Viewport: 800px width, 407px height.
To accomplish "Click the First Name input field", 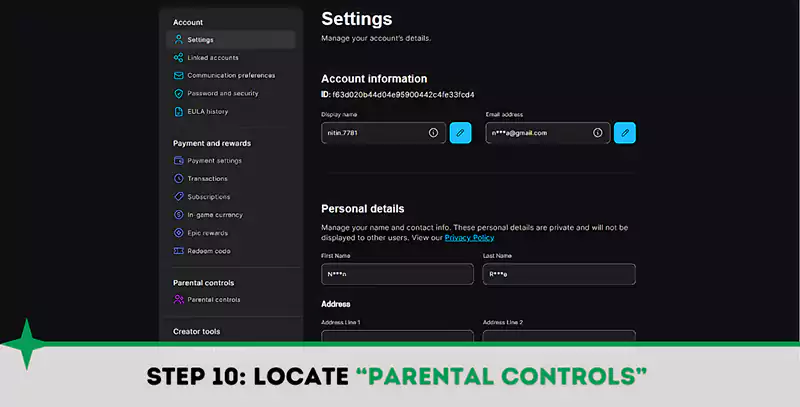I will point(397,274).
